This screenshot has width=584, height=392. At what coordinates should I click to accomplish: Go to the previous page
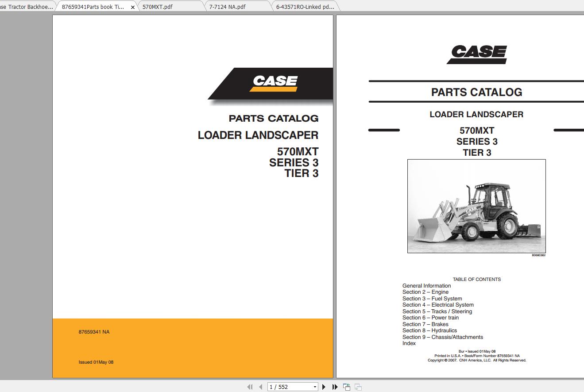click(260, 387)
